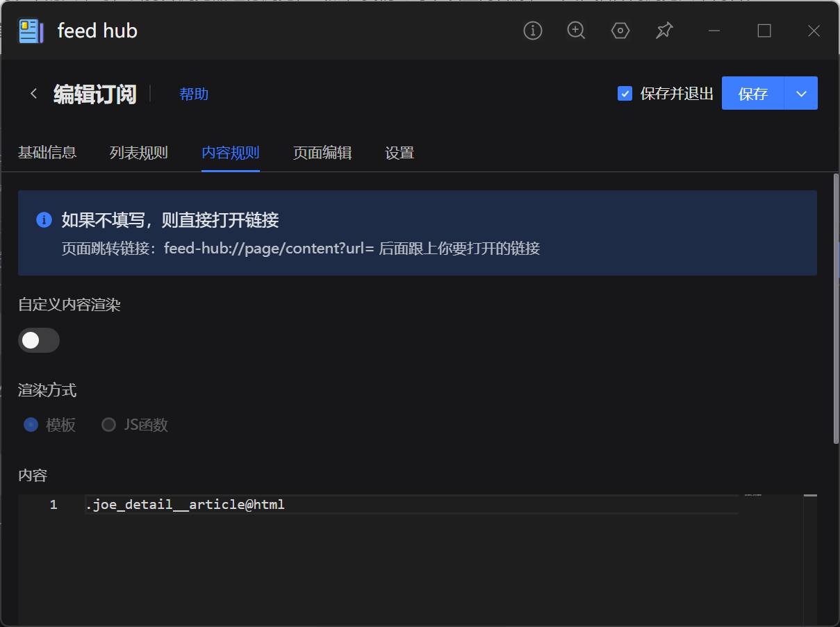Pin the window with the pin icon
Screen dimensions: 840x627
tap(664, 31)
